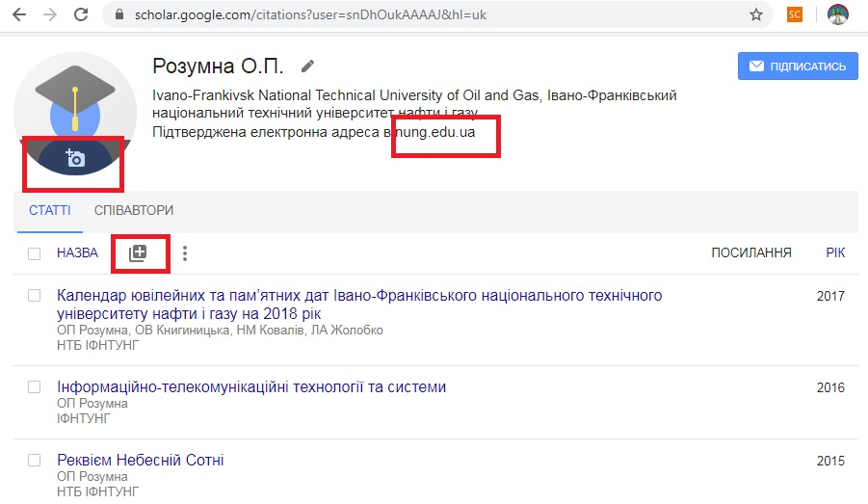Switch to the СПІВАВТОРИ tab
868x504 pixels.
click(x=133, y=210)
